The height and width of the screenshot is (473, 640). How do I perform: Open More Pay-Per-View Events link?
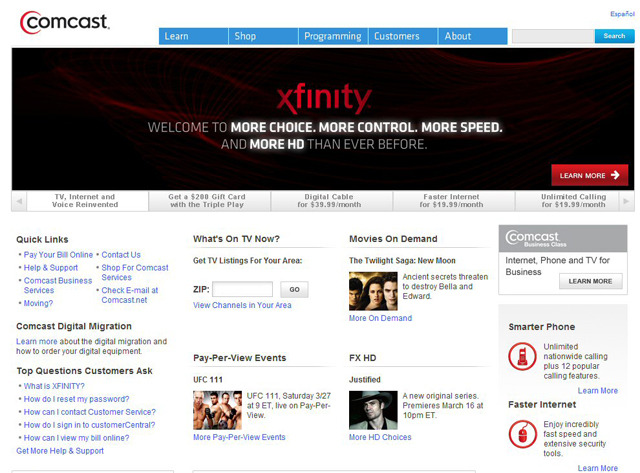click(x=239, y=437)
